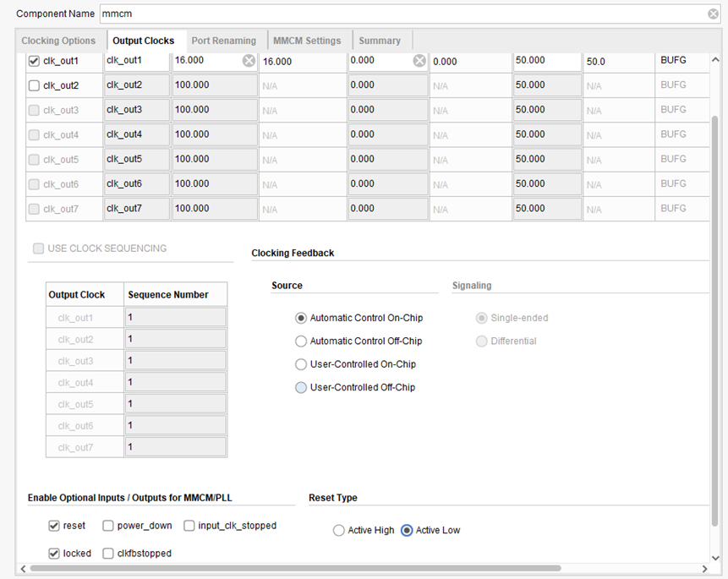Click horizontal scrollbar left arrow

(x=22, y=569)
